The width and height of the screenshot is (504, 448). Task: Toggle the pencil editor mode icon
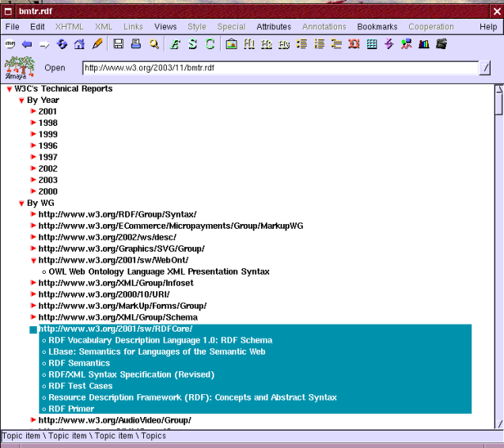click(97, 44)
